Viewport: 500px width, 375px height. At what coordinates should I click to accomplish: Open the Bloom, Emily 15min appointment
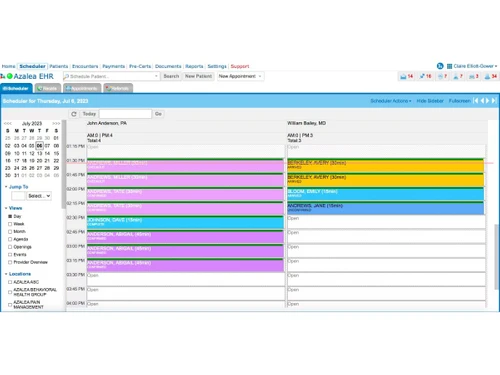click(x=386, y=194)
